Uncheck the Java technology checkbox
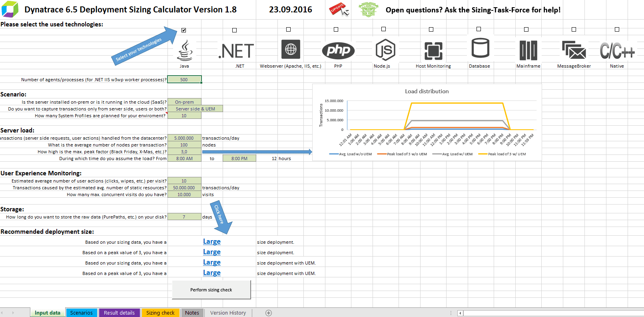This screenshot has width=644, height=317. pyautogui.click(x=183, y=30)
